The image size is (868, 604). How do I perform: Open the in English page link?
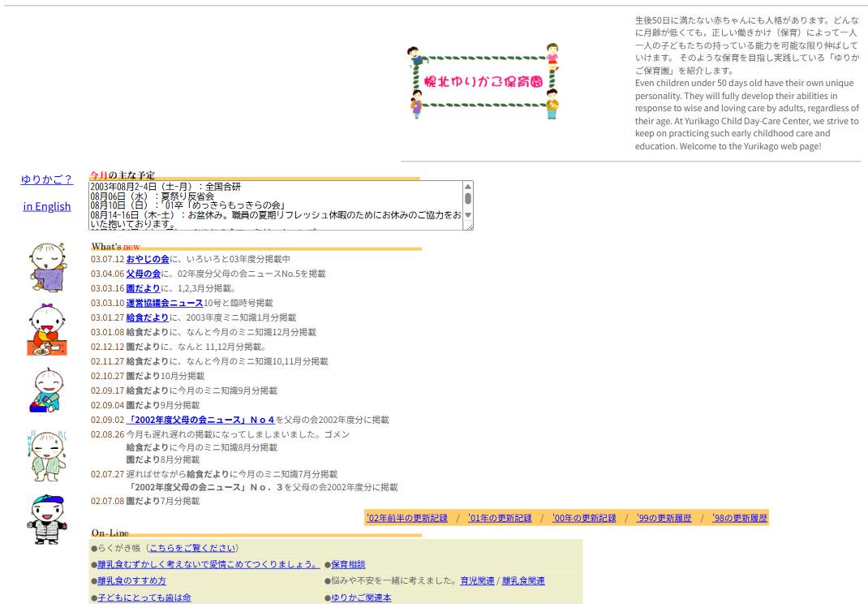[47, 206]
